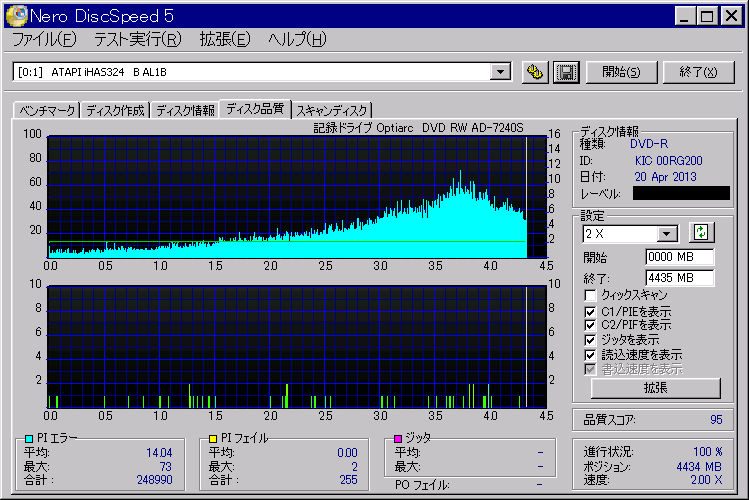
Task: Select the ディスク品質 tab
Action: [x=255, y=109]
